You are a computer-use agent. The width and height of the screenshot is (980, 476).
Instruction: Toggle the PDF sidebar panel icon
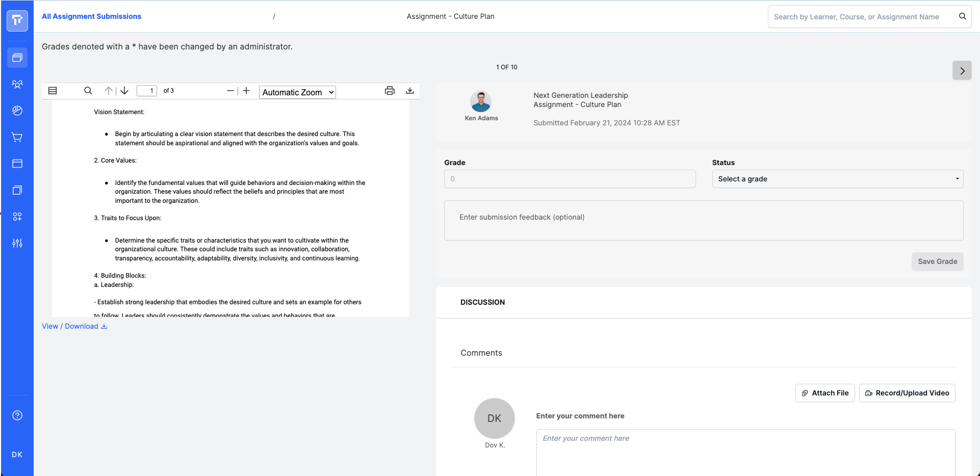(x=53, y=91)
